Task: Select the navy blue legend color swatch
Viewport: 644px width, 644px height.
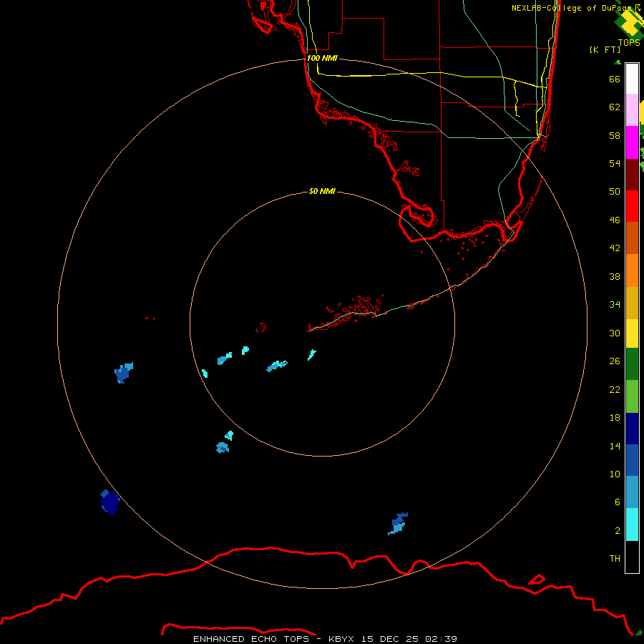Action: (632, 429)
